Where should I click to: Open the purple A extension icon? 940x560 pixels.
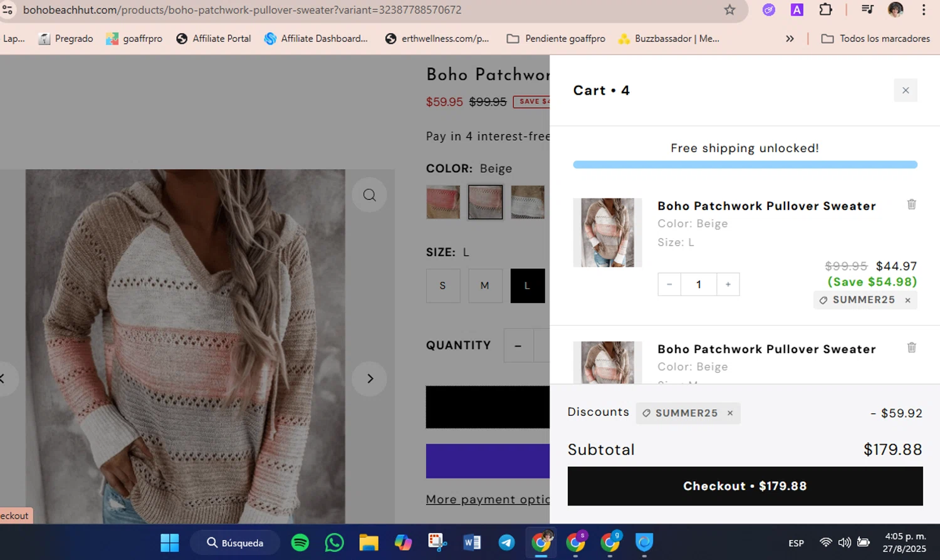tap(797, 9)
